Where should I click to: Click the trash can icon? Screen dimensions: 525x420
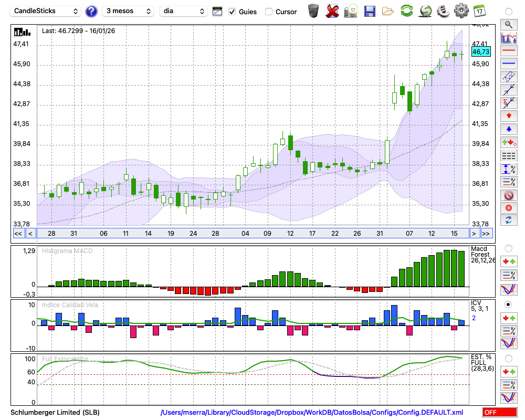tap(313, 11)
